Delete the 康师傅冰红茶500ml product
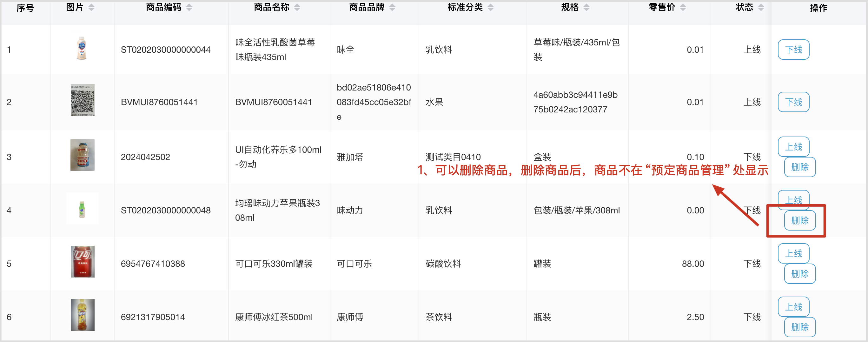Image resolution: width=868 pixels, height=342 pixels. 800,327
